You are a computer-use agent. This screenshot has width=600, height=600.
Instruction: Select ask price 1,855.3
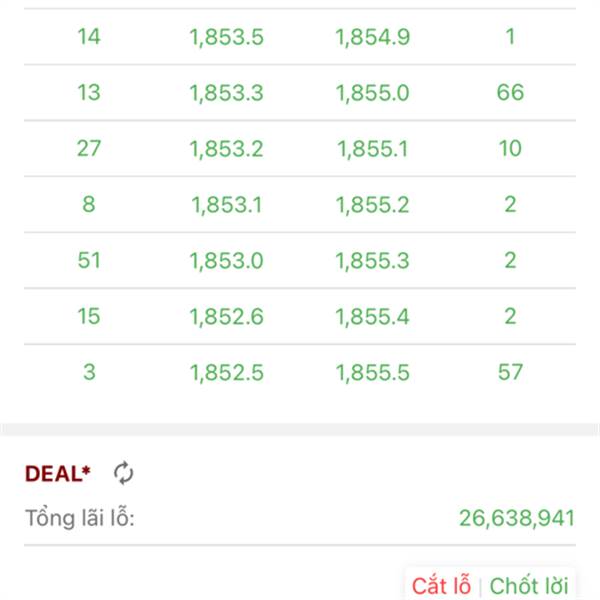373,261
